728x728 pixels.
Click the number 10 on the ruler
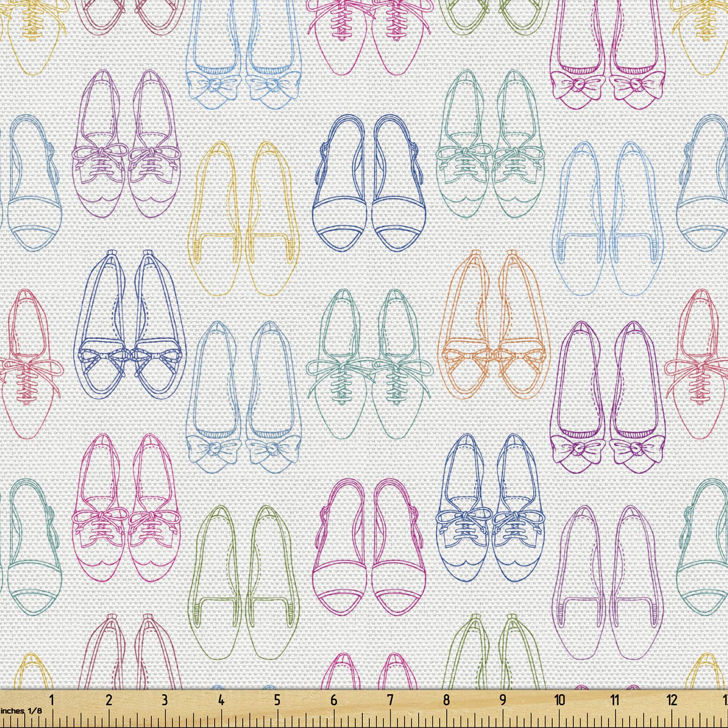(x=560, y=699)
